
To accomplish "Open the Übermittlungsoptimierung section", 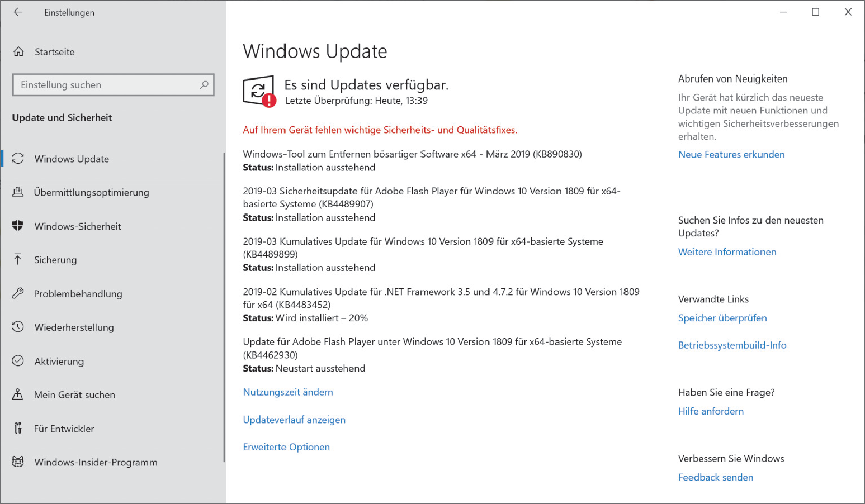I will pos(92,192).
